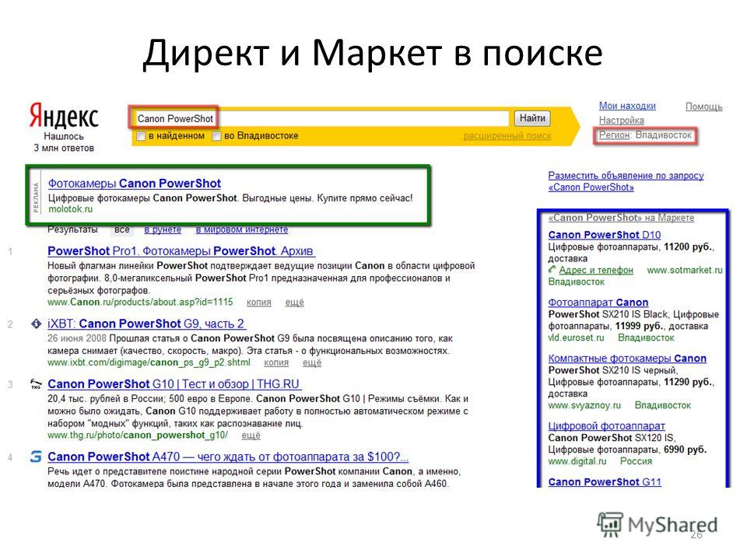Viewport: 747px width, 560px height.
Task: Click price text '11200 руб.' in the D10 offer
Action: pyautogui.click(x=689, y=247)
